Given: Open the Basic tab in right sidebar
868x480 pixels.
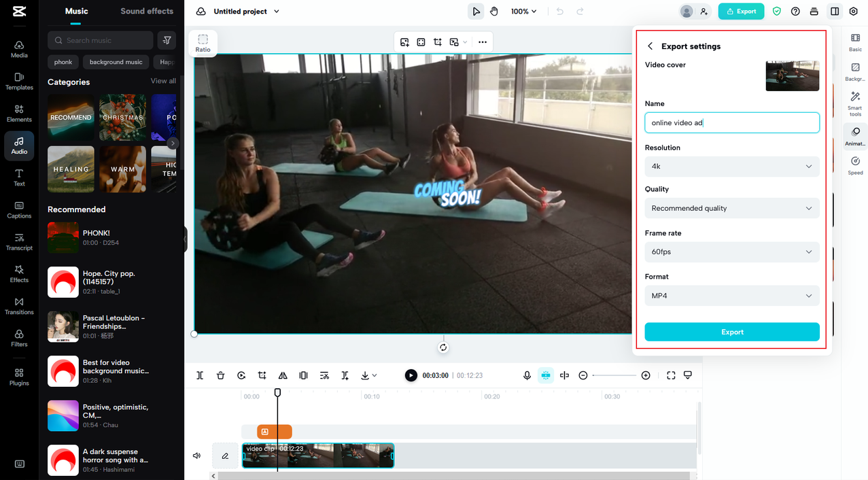Looking at the screenshot, I should tap(855, 43).
